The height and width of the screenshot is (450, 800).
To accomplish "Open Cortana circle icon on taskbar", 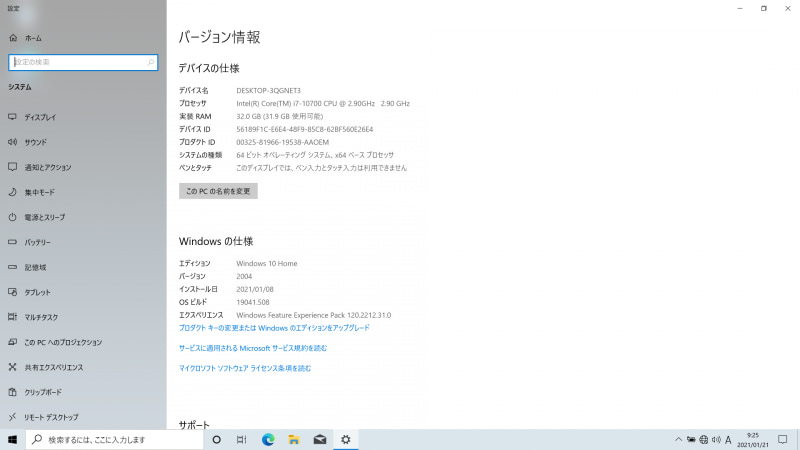I will point(216,439).
